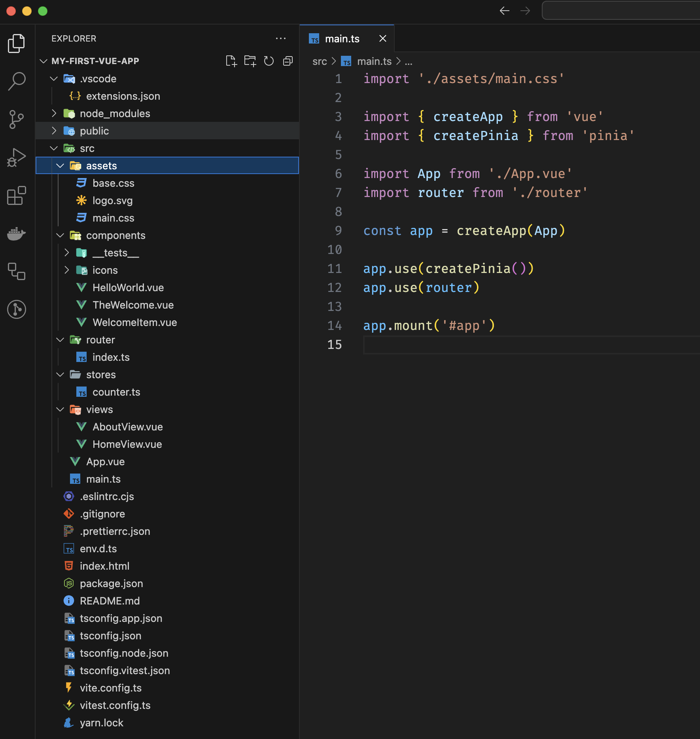Open the Remote Explorer icon in activity bar
Screen dimensions: 700x739
coord(17,271)
